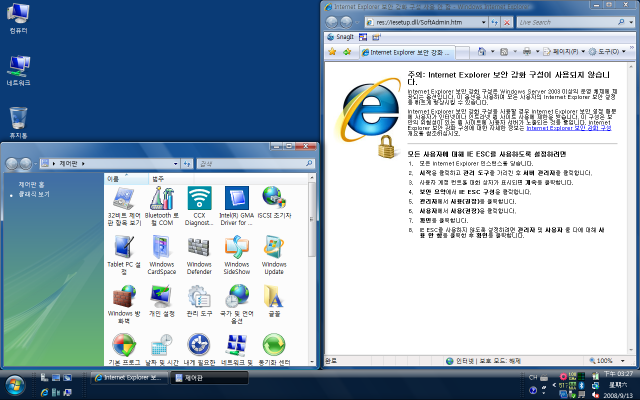Screen dimensions: 640x400
Task: Open the 32-bit Control Panel items icon
Action: tap(124, 206)
